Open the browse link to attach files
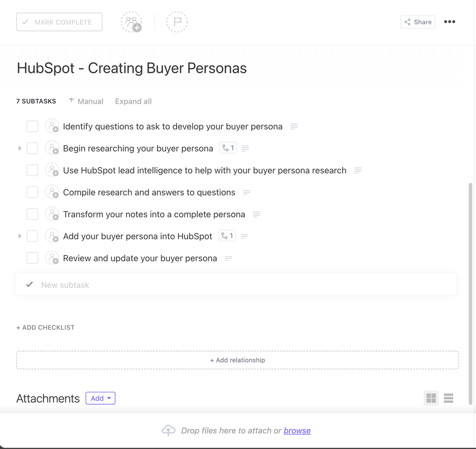This screenshot has height=449, width=476. click(x=297, y=430)
